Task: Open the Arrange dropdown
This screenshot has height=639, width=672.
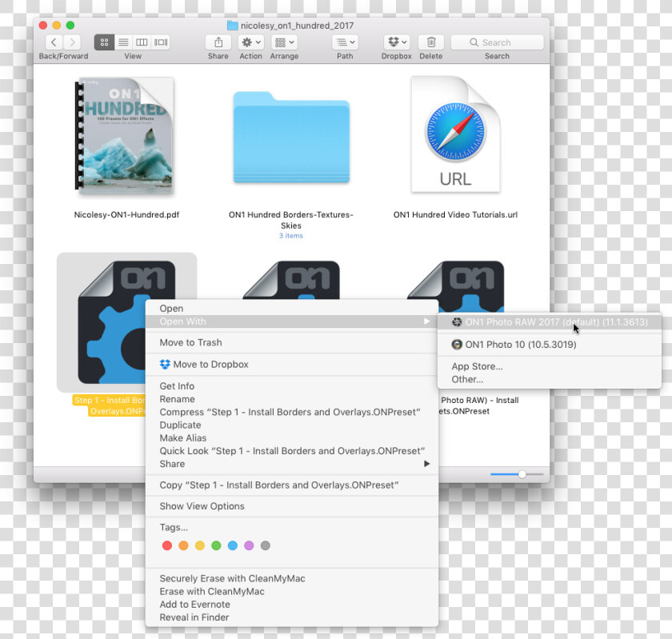Action: click(284, 42)
